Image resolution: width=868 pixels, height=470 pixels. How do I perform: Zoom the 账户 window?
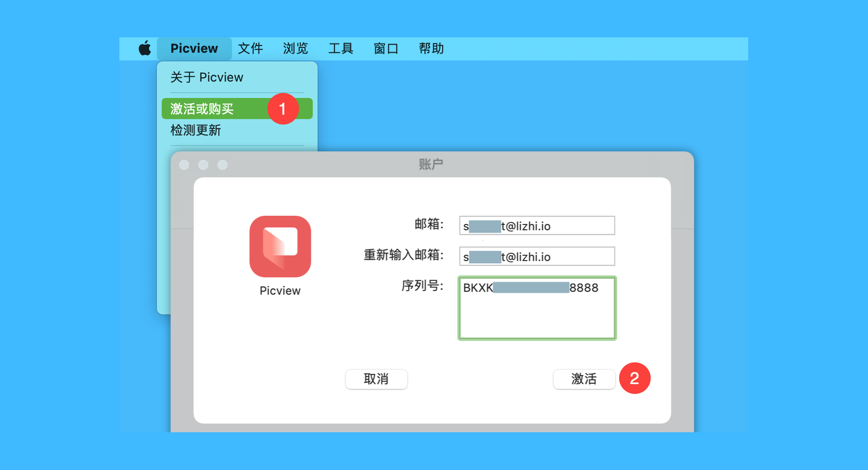pyautogui.click(x=222, y=165)
